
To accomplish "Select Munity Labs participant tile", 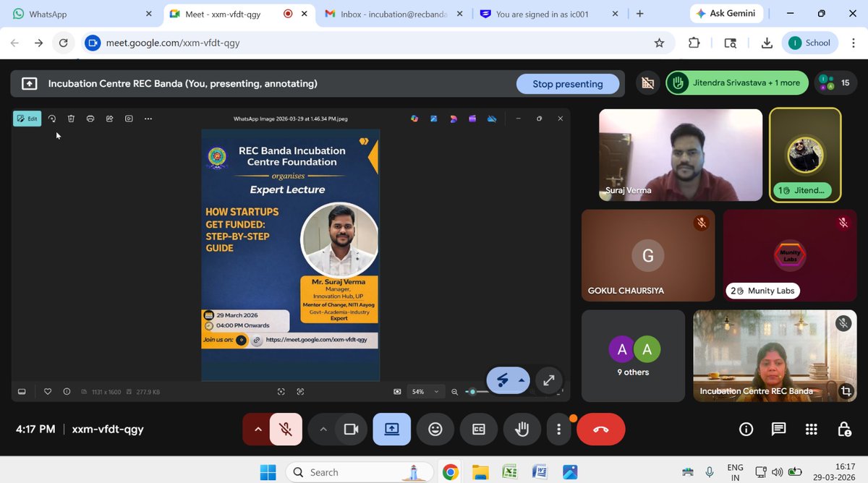I will 791,255.
